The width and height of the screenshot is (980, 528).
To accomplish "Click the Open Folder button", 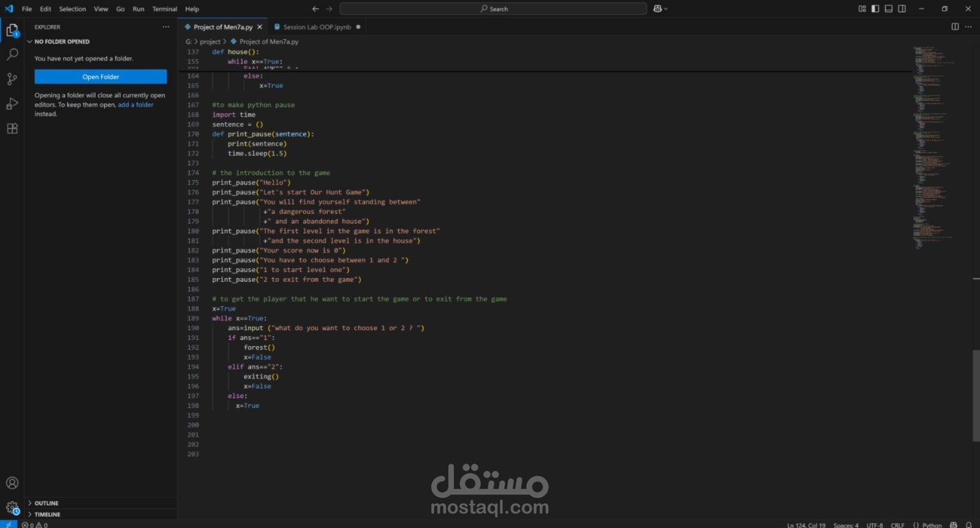I will click(100, 77).
